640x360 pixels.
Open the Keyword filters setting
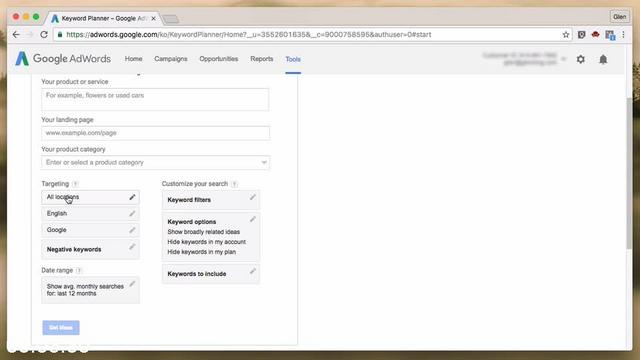click(x=211, y=200)
